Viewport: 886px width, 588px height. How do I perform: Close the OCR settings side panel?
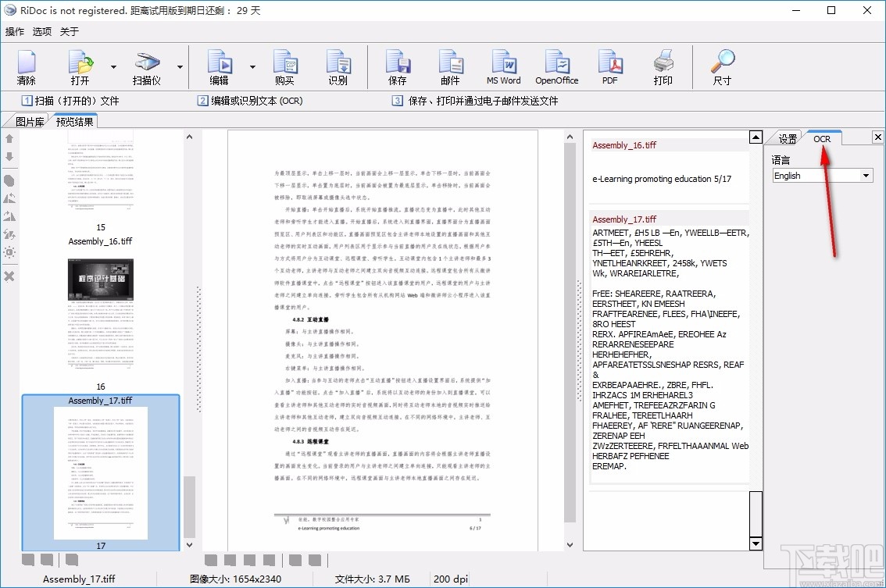tap(878, 137)
